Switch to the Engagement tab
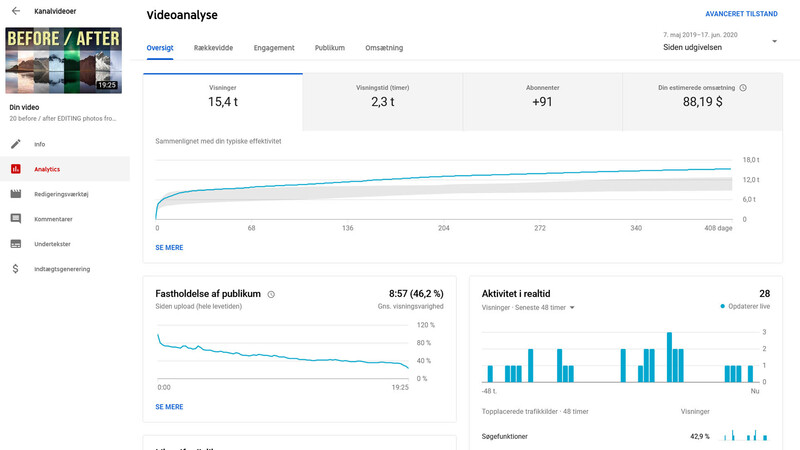This screenshot has height=450, width=800. [274, 48]
